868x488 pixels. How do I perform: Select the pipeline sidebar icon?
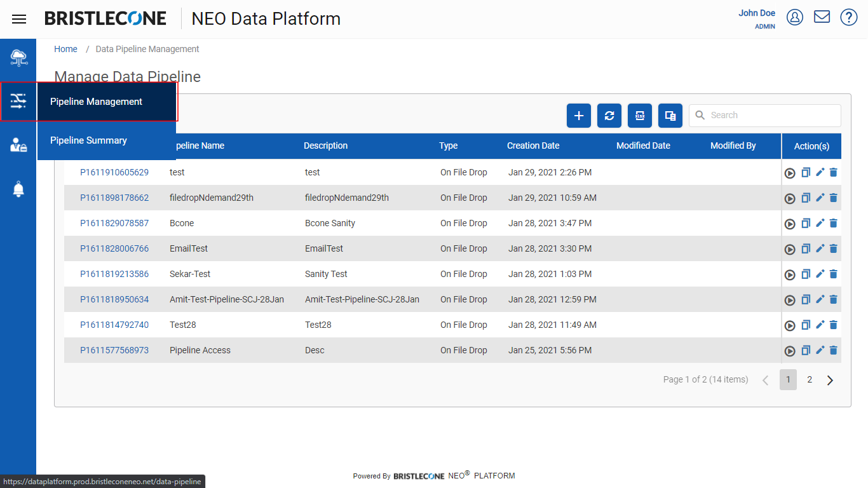[x=18, y=101]
